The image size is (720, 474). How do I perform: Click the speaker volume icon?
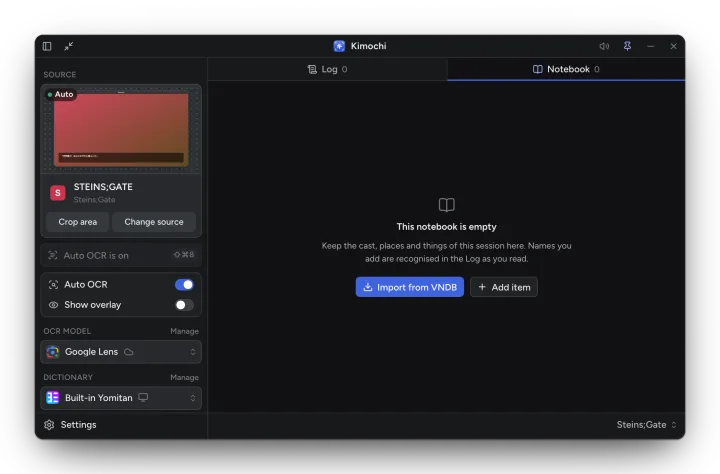tap(604, 46)
